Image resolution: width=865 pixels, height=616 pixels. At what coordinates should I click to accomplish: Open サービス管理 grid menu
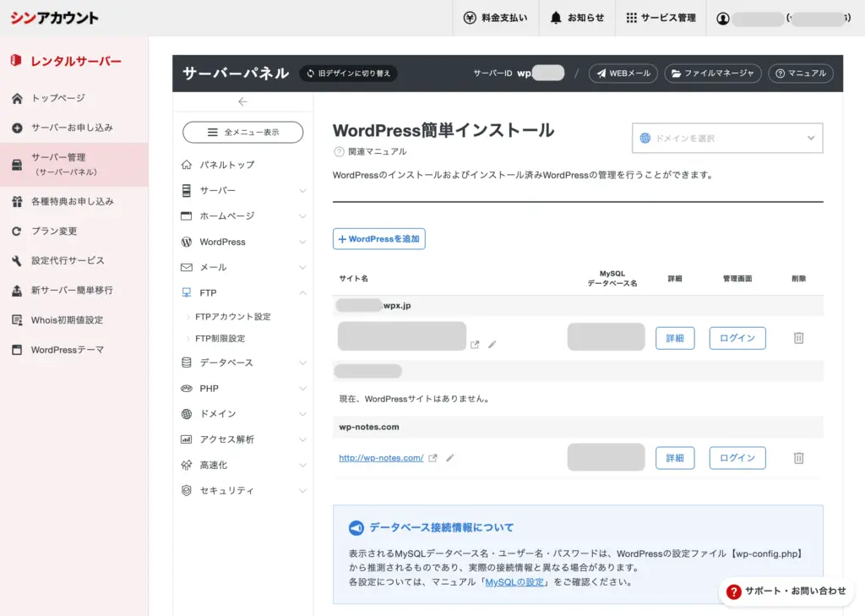[x=661, y=18]
